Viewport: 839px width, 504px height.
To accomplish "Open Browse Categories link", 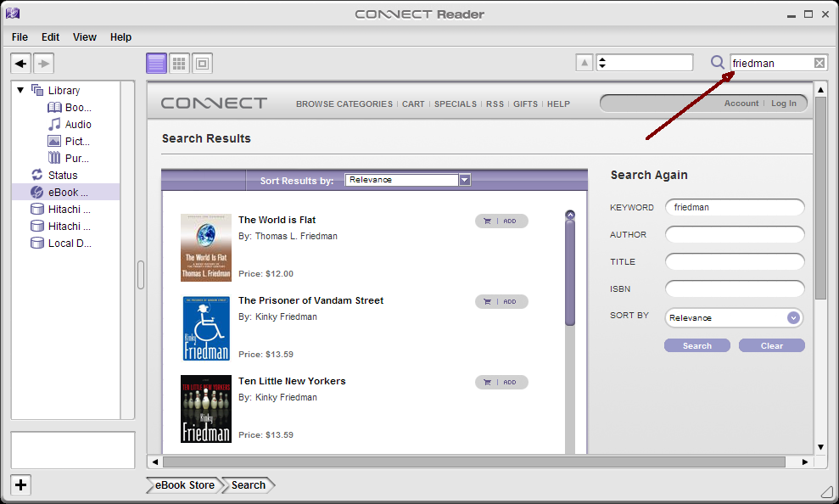I will pos(344,104).
